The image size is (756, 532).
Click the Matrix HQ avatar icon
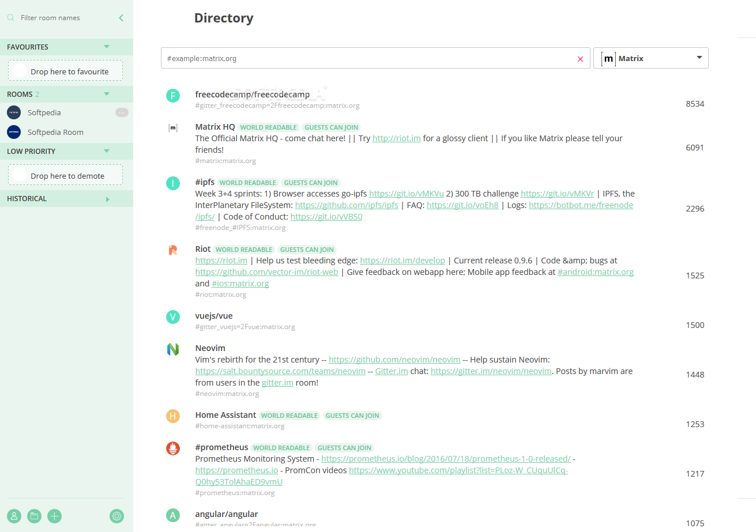(173, 128)
